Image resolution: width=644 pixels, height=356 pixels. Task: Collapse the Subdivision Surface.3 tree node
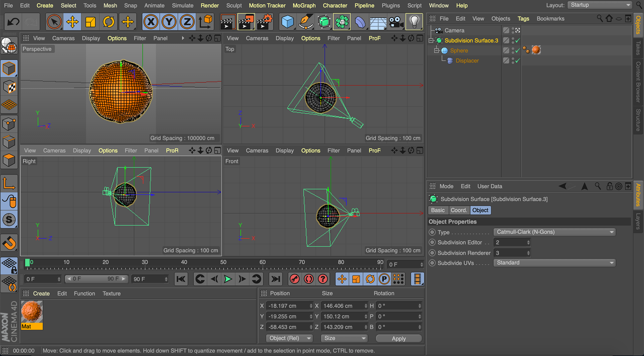[431, 41]
